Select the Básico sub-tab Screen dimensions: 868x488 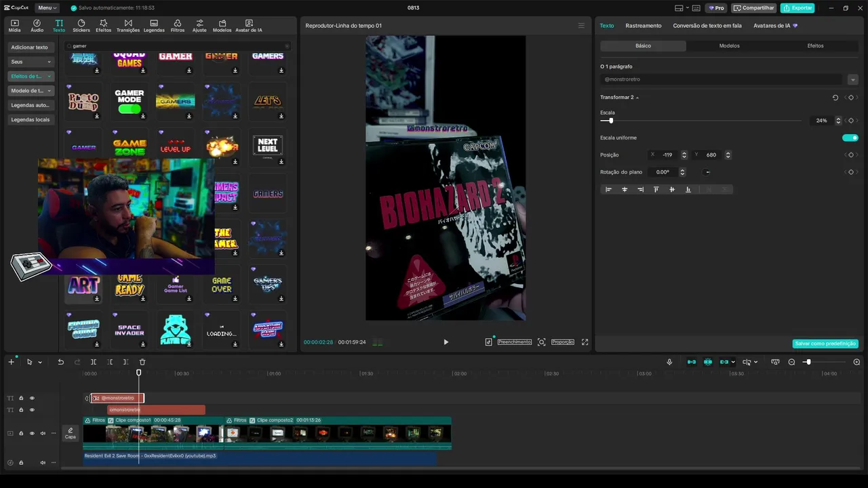coord(643,46)
